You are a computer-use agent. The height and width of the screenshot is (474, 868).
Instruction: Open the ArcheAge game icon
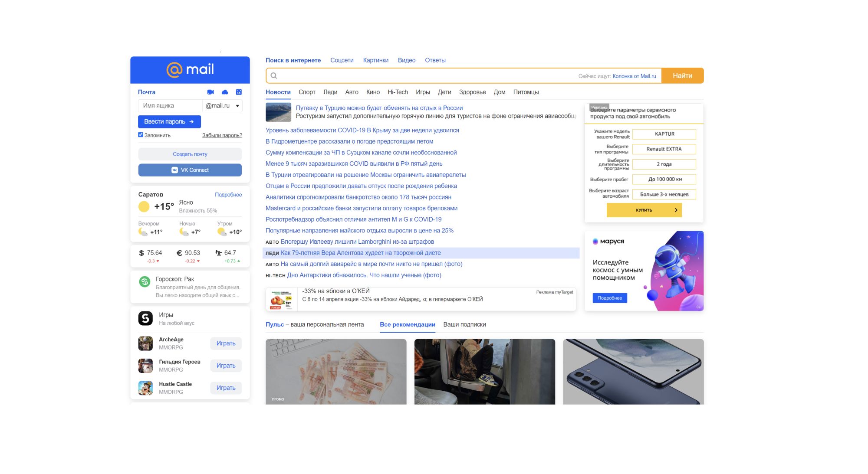[145, 343]
